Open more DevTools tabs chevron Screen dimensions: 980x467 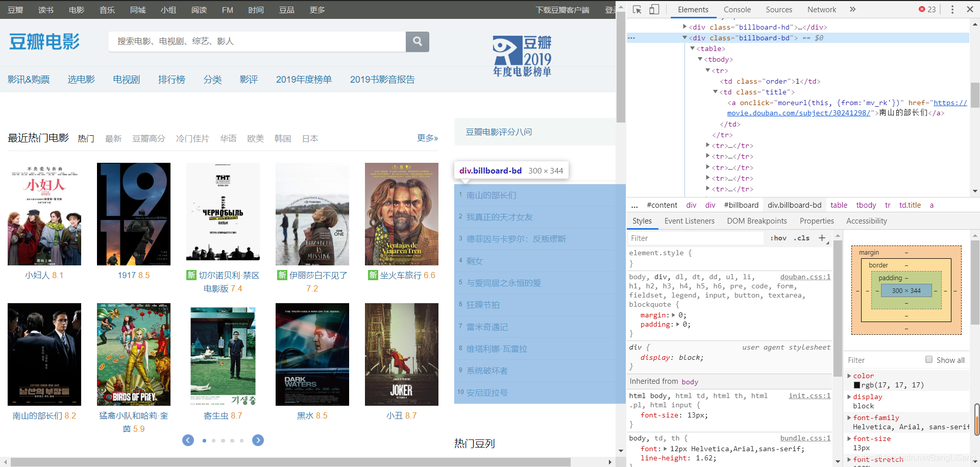(852, 9)
